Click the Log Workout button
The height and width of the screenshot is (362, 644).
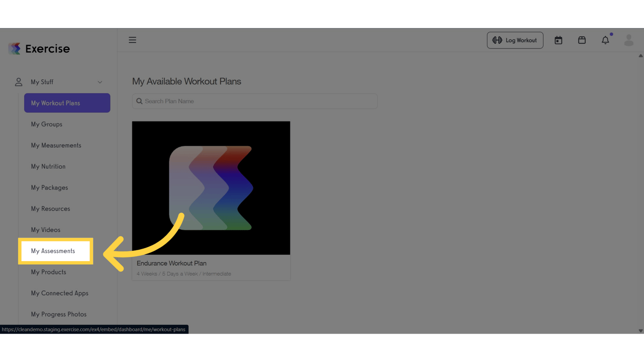[x=515, y=40]
